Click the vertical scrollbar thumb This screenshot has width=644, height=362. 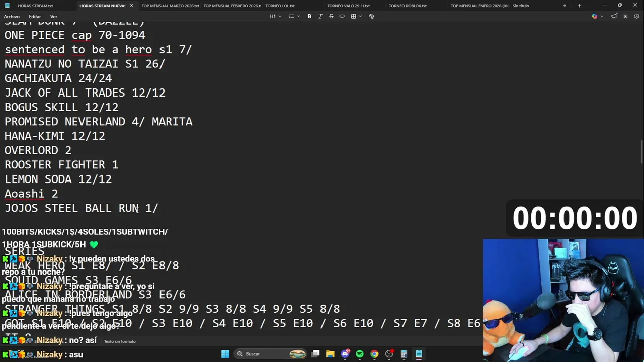[641, 151]
